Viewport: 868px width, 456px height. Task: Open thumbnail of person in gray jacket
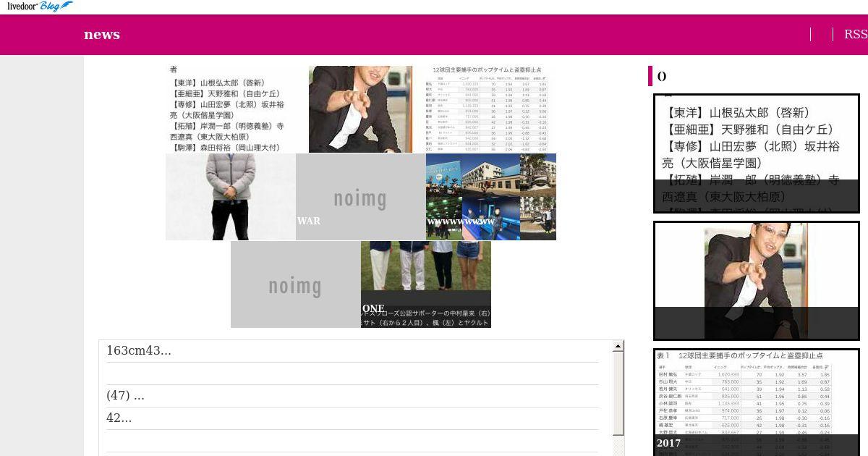click(x=231, y=197)
